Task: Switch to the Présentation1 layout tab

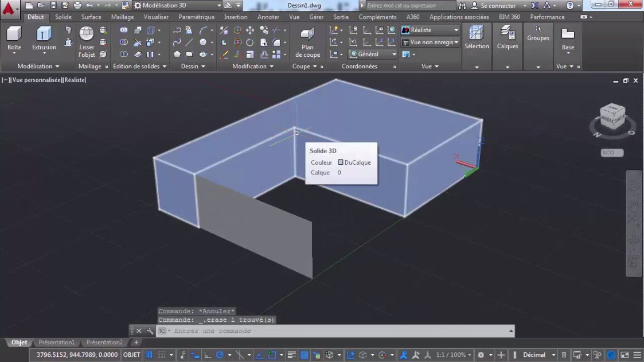Action: pos(56,342)
